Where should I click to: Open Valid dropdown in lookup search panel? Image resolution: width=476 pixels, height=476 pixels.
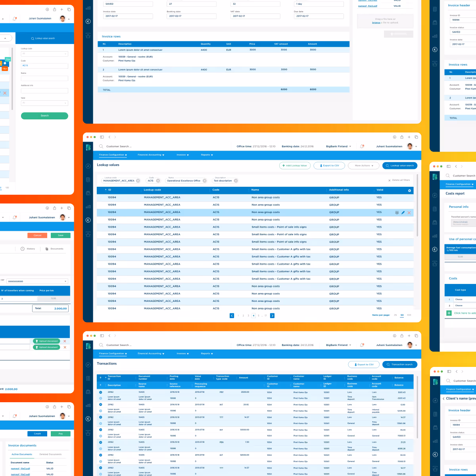tap(44, 103)
